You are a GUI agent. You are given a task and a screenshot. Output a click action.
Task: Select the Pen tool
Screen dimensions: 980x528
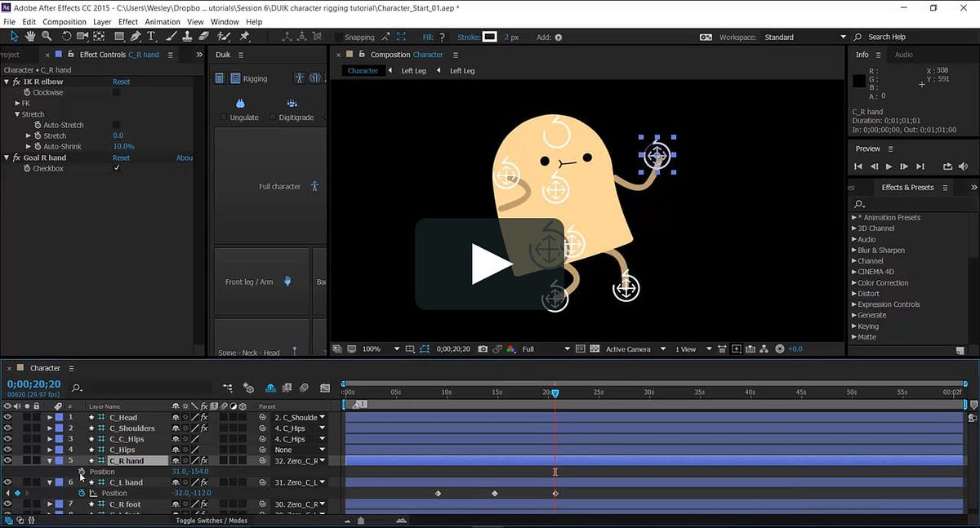[136, 37]
